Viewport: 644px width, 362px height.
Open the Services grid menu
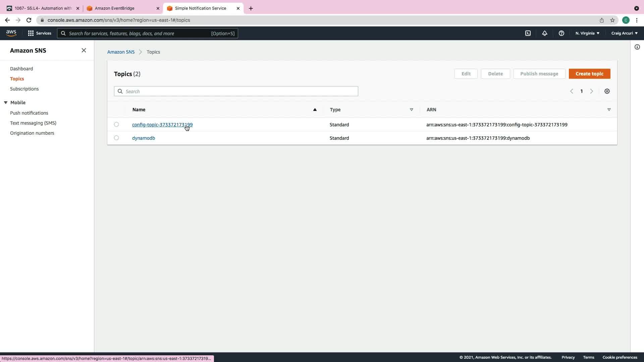click(x=39, y=33)
